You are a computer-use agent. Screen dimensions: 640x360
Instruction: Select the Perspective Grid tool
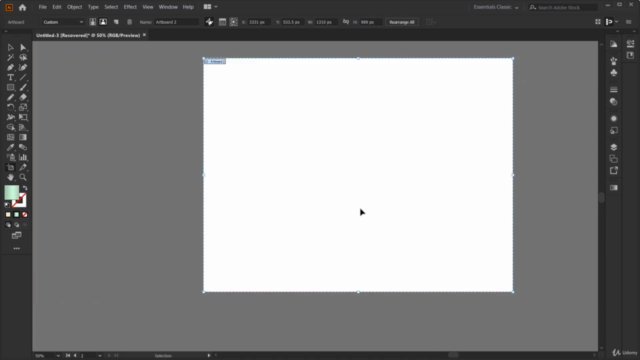tap(23, 127)
